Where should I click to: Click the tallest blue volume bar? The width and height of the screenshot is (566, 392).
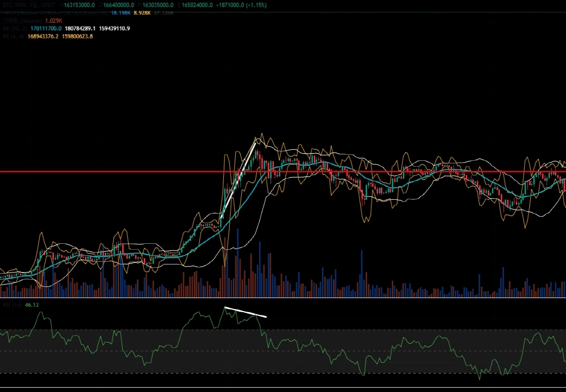coord(237,263)
